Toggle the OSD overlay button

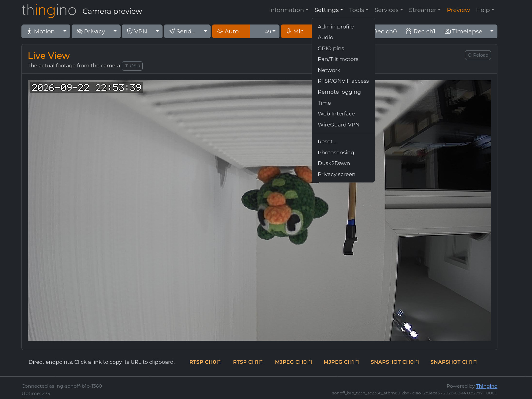(x=132, y=66)
